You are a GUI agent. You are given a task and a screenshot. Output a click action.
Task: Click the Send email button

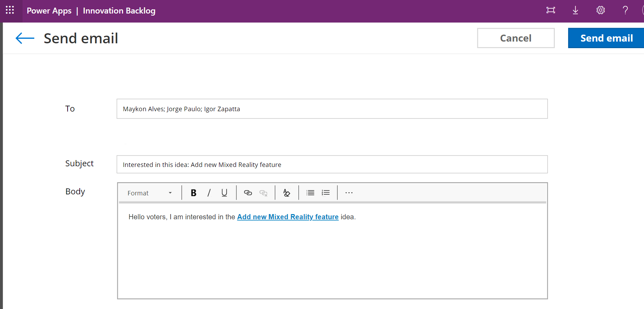point(606,38)
